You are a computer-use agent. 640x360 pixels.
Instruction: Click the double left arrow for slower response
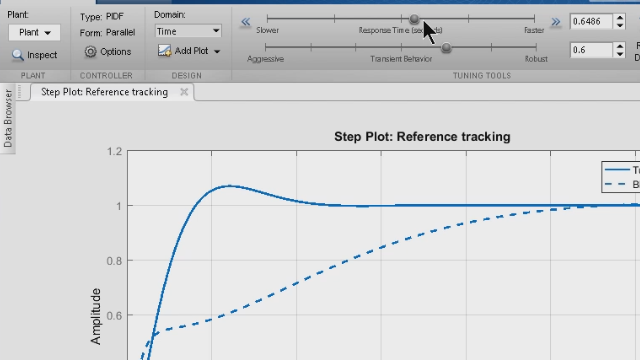[x=245, y=22]
